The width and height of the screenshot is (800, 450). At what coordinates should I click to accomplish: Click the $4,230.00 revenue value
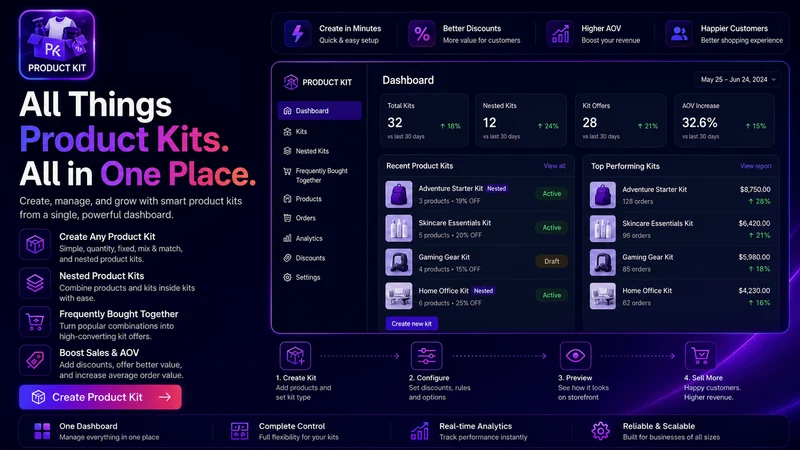(x=755, y=291)
